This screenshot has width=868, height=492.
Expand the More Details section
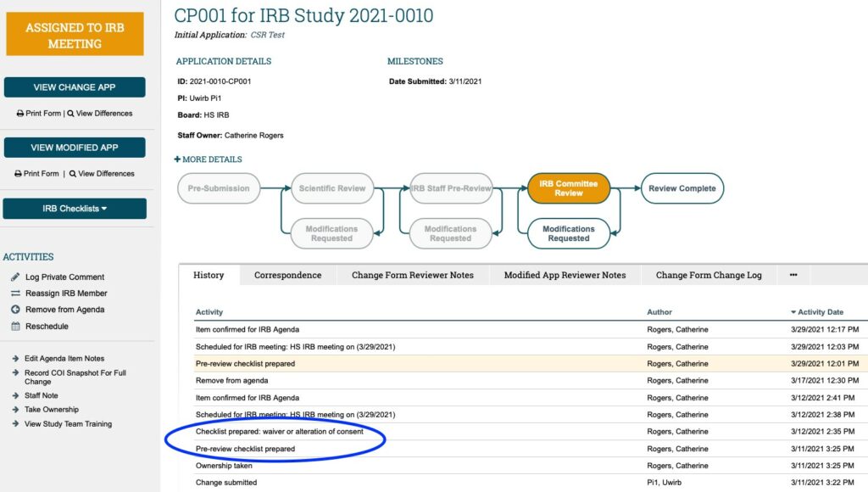coord(209,159)
